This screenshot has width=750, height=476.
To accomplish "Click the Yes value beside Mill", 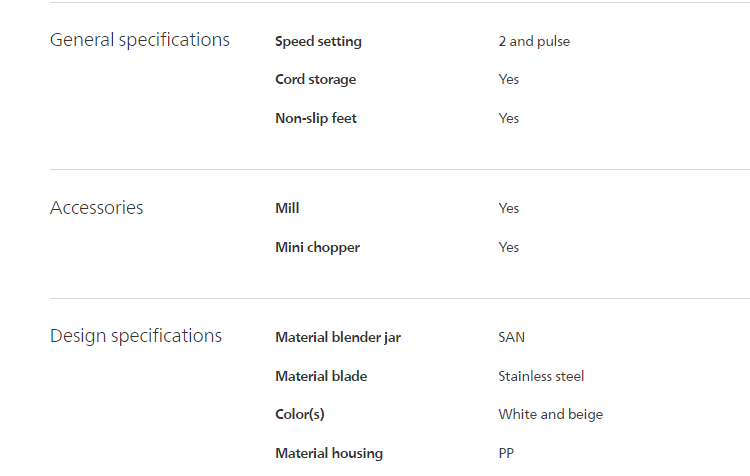I will tap(508, 208).
